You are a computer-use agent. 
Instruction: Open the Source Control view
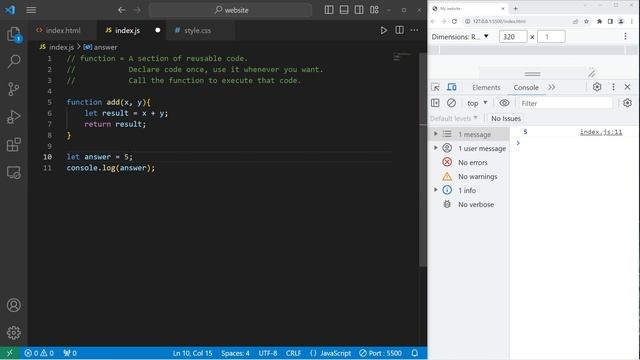(13, 89)
